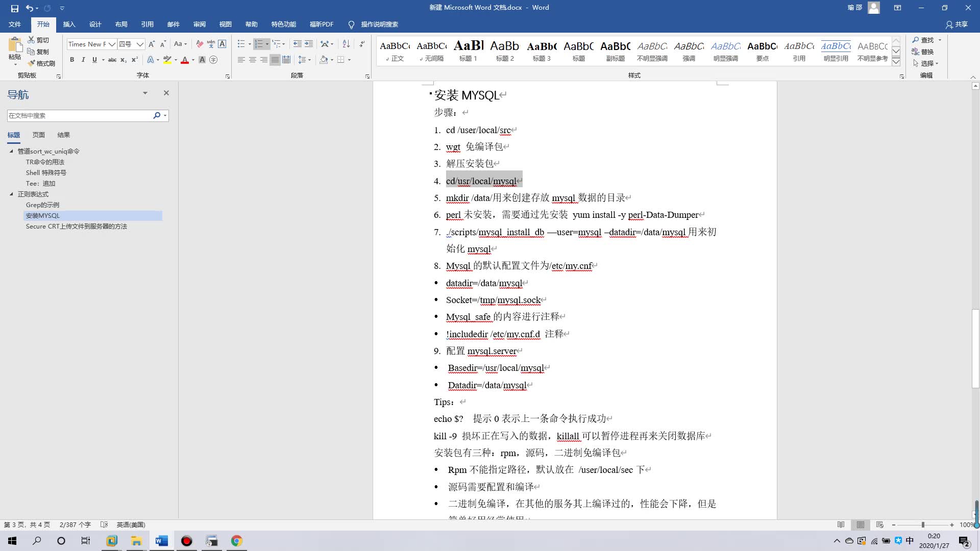Click decrease indent icon
The image size is (980, 551).
pyautogui.click(x=297, y=44)
